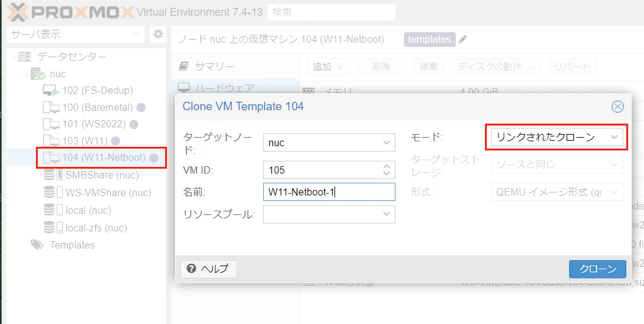Click the memory icon in hardware list

pyautogui.click(x=308, y=91)
